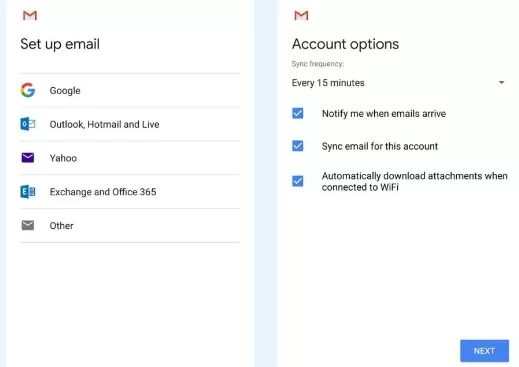Uncheck Notify me when emails arrive

tap(298, 113)
